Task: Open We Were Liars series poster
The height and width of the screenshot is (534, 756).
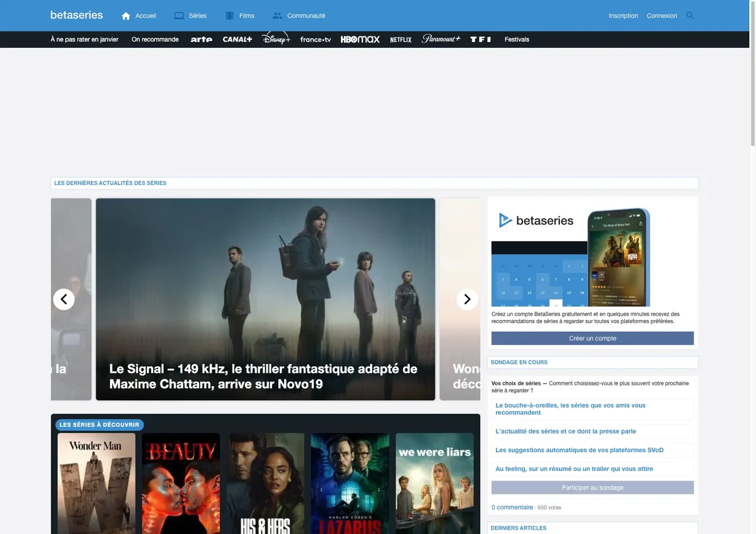Action: click(x=435, y=483)
